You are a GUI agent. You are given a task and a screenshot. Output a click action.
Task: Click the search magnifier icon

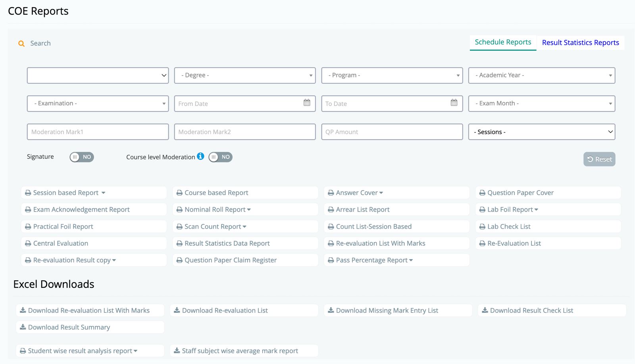[21, 43]
